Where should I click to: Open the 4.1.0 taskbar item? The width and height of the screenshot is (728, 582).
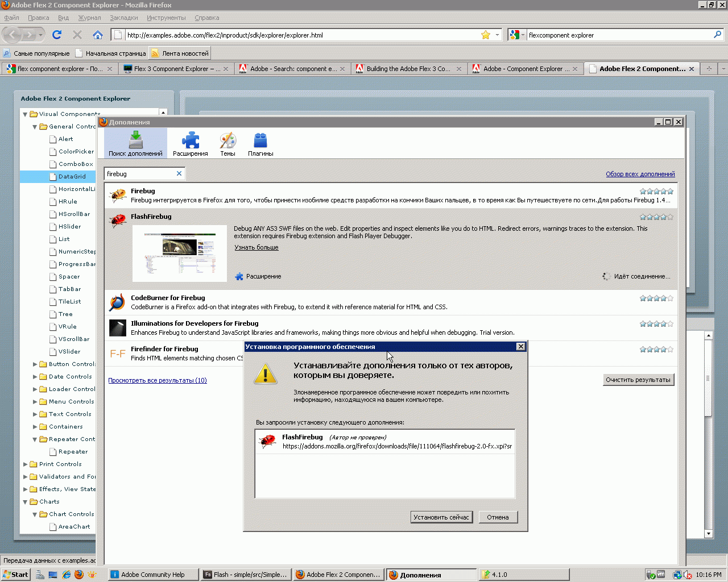523,575
